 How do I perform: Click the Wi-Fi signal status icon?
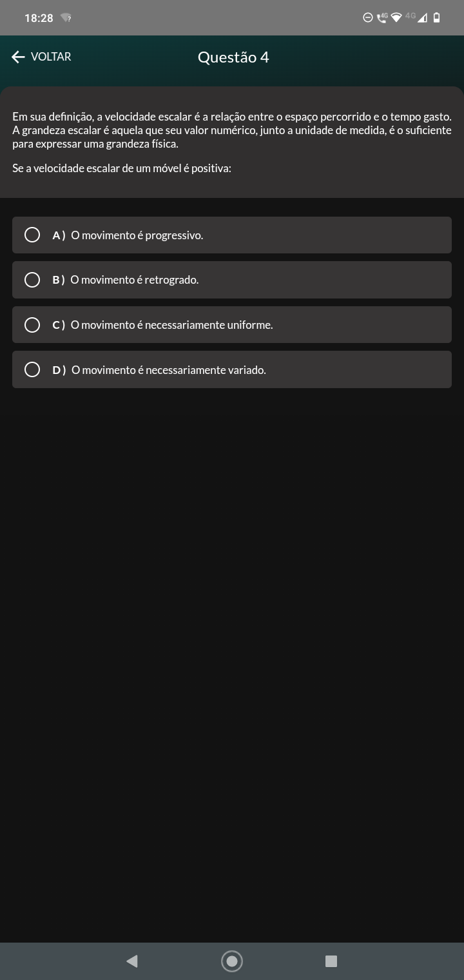396,18
